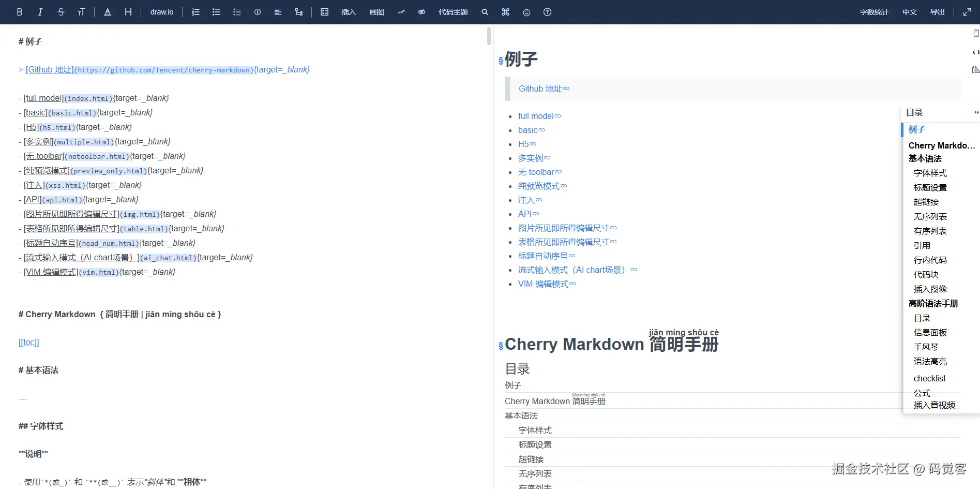Screen dimensions: 980x489
Task: Open the font color tool
Action: pos(108,12)
